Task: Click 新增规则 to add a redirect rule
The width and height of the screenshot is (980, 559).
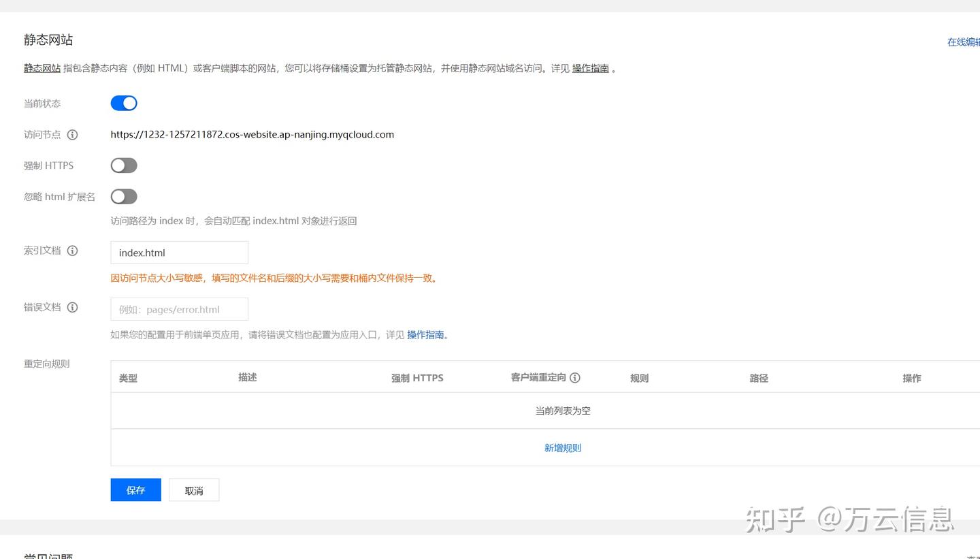Action: click(562, 447)
